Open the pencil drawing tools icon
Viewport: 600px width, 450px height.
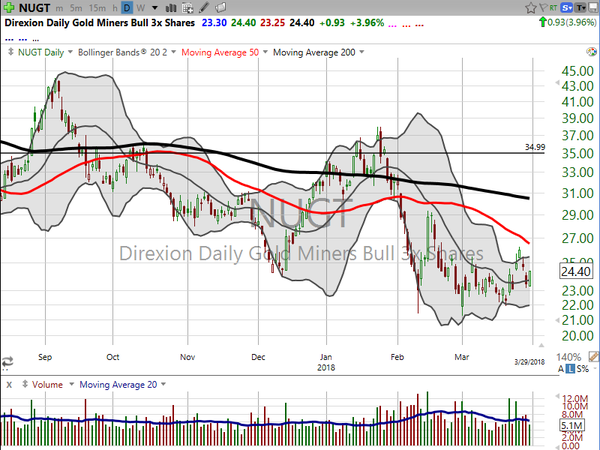204,7
